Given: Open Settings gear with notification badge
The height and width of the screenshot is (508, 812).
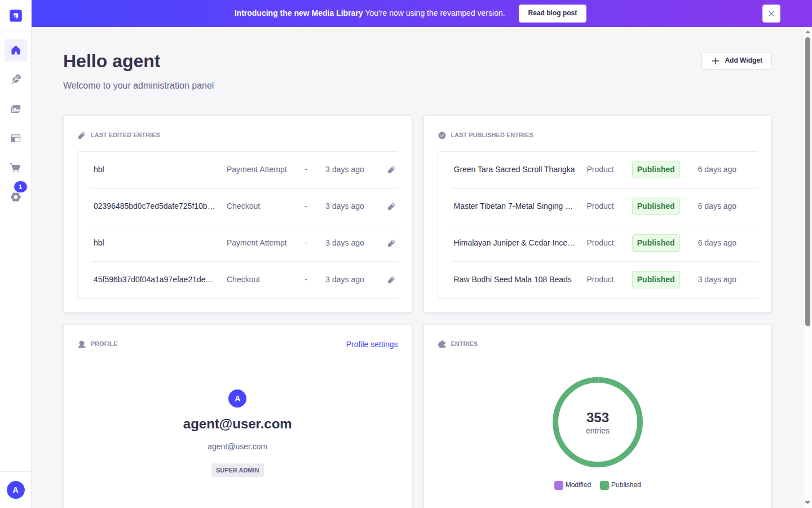Looking at the screenshot, I should [16, 196].
